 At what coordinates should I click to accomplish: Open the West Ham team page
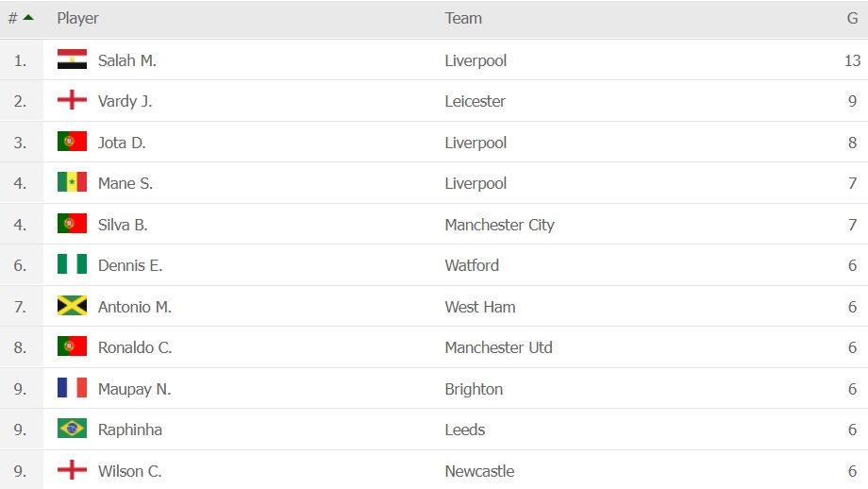tap(479, 307)
